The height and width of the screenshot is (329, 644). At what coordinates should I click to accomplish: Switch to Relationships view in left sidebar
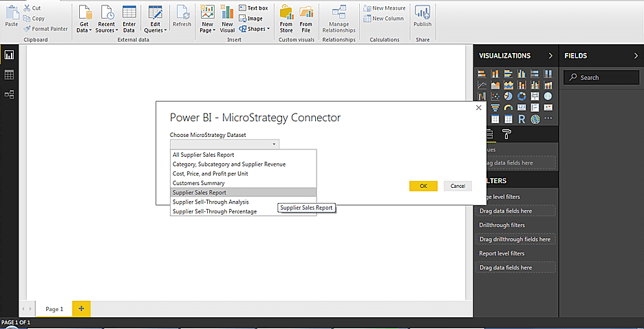[x=10, y=94]
